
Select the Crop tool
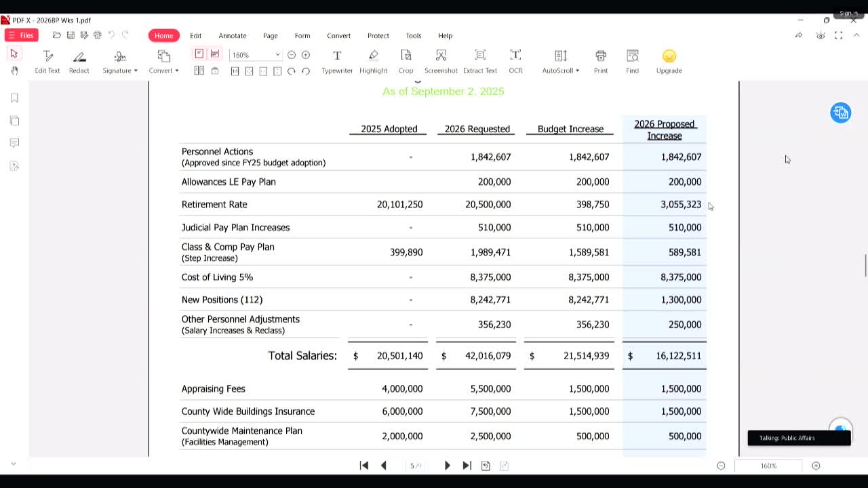(406, 62)
